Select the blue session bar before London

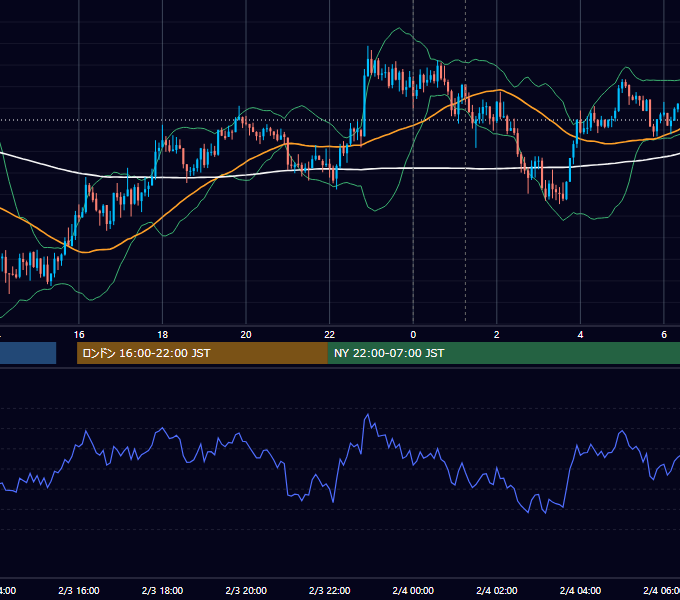coord(28,353)
